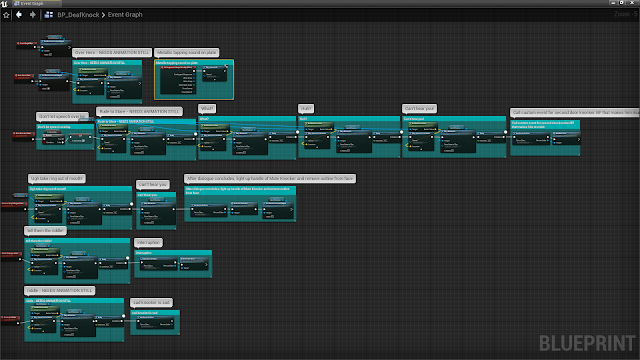Select the title bar of the 'After dialogue concludes' box
The width and height of the screenshot is (640, 360).
pyautogui.click(x=240, y=190)
